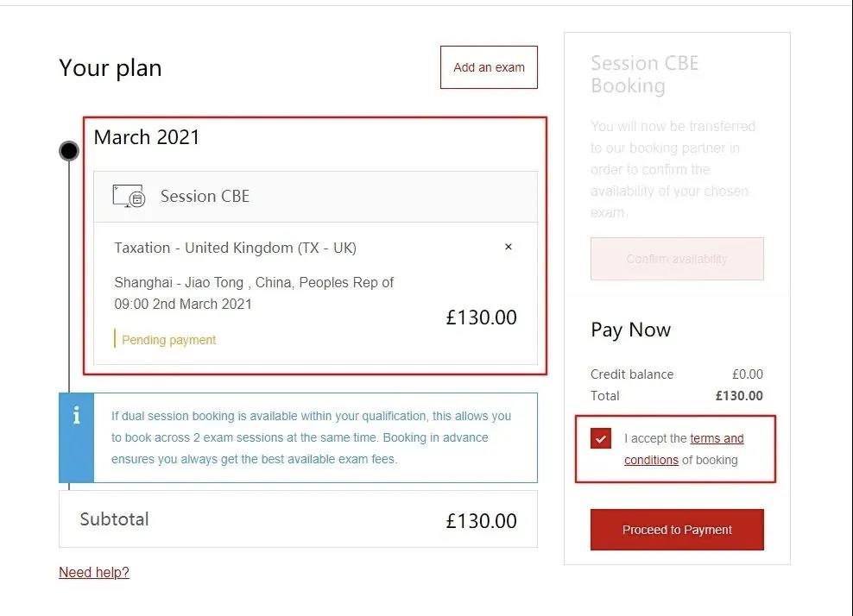Click the Pending payment status label
853x616 pixels.
[x=168, y=340]
